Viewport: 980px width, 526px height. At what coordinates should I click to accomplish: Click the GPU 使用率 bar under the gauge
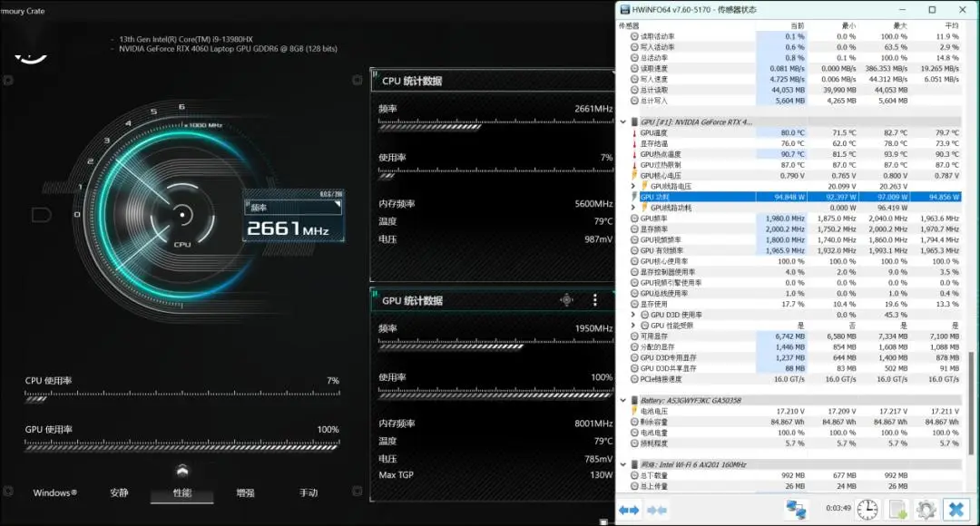pos(182,445)
